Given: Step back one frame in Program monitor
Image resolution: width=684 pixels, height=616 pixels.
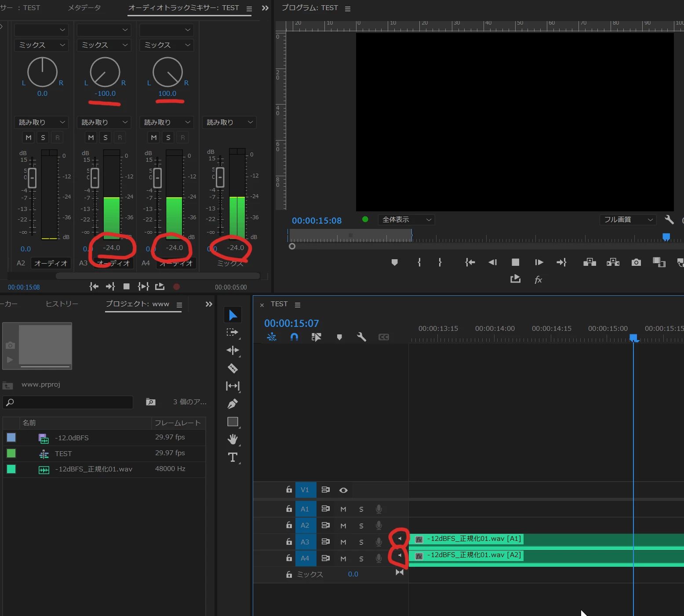Looking at the screenshot, I should [492, 262].
